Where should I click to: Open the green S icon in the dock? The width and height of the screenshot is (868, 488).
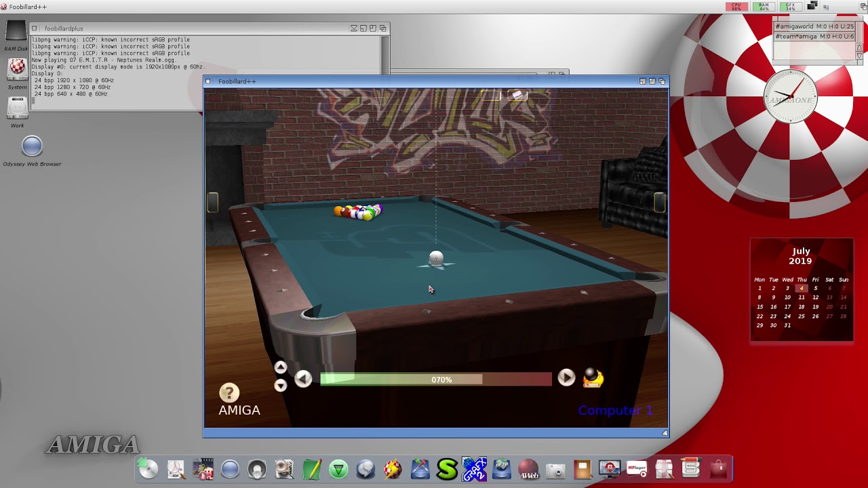(447, 468)
